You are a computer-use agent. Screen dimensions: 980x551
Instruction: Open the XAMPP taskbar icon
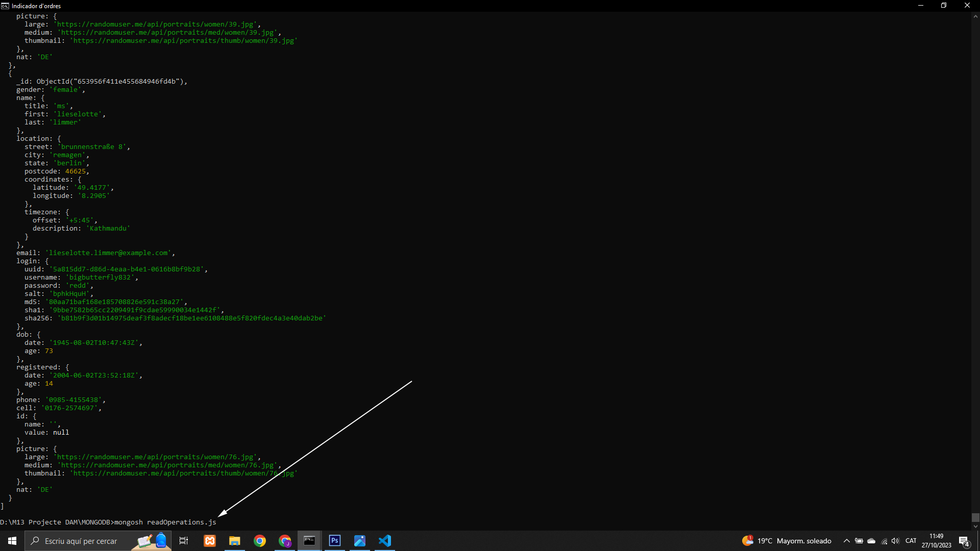point(210,541)
